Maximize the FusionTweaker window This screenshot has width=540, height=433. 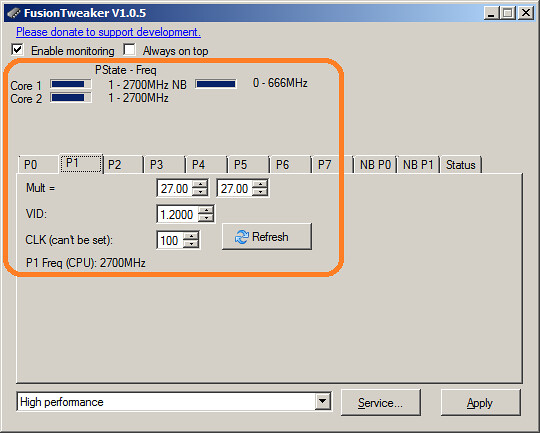[x=508, y=13]
